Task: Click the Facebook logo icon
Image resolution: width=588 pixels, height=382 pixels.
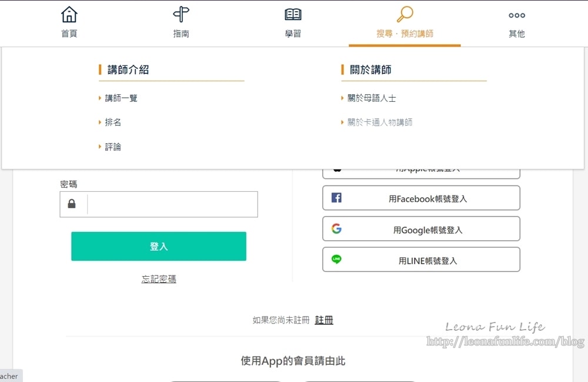Action: click(x=336, y=198)
